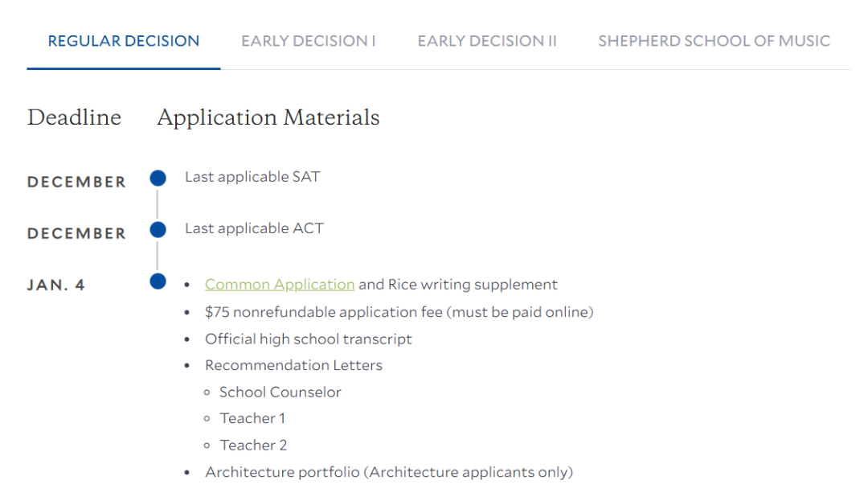Click the blue dot next to Last applicable SAT
868x497 pixels.
tap(158, 178)
